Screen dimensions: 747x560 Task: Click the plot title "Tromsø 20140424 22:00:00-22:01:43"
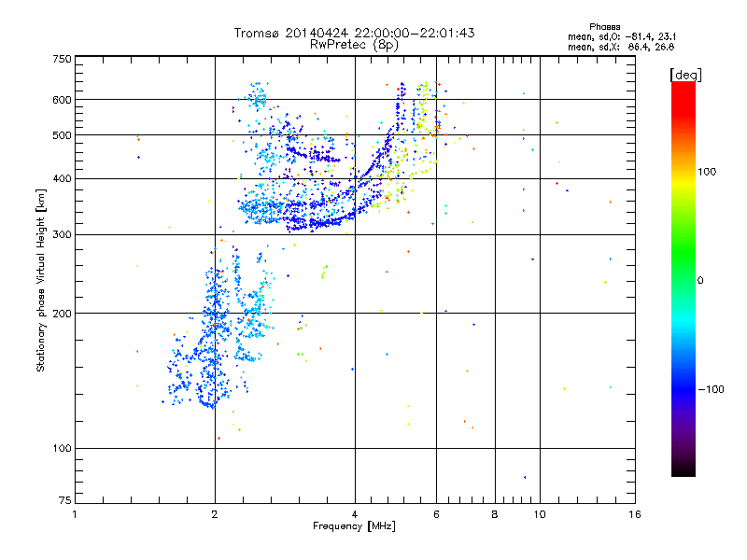354,33
